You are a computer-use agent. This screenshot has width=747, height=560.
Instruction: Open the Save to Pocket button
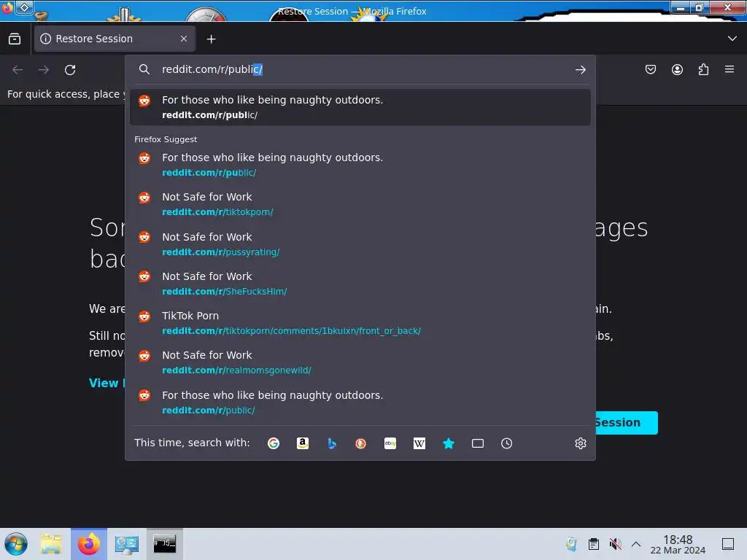click(650, 69)
